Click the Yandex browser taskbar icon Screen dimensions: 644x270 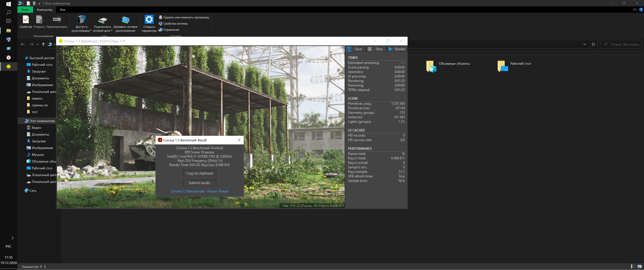point(8,58)
